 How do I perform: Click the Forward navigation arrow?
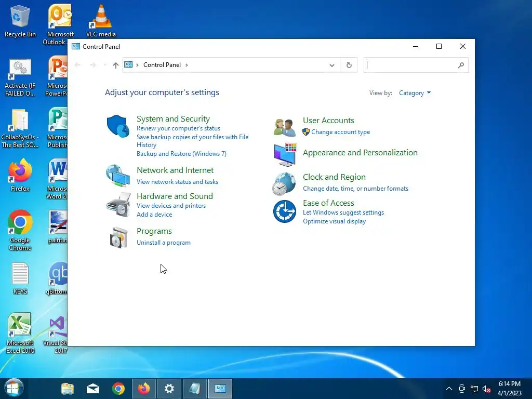point(92,65)
